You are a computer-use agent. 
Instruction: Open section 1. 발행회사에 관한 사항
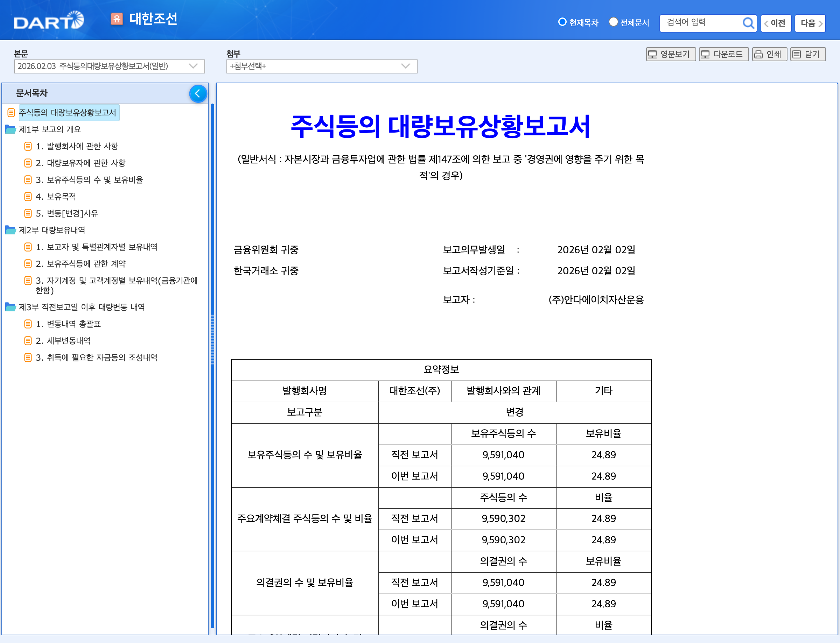[x=77, y=146]
